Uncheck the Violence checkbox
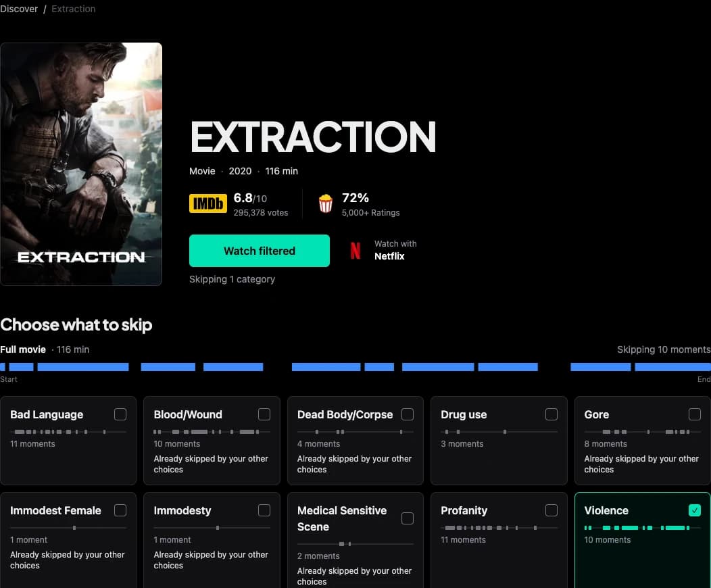The height and width of the screenshot is (588, 711). pos(694,510)
